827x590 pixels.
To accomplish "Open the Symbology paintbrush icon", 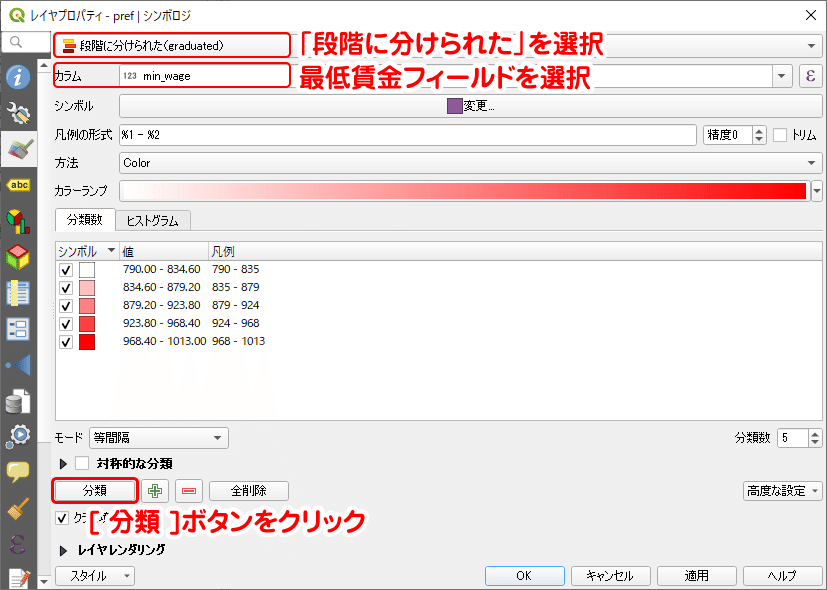I will click(x=18, y=149).
